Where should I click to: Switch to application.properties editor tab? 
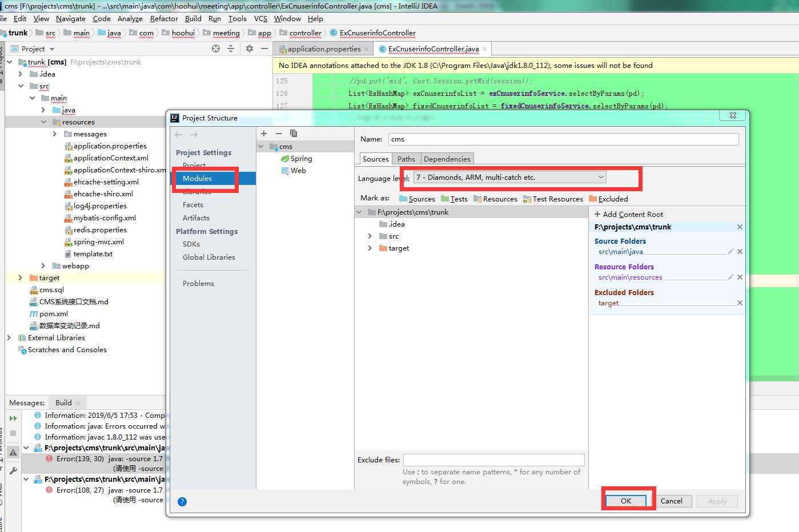tap(324, 49)
